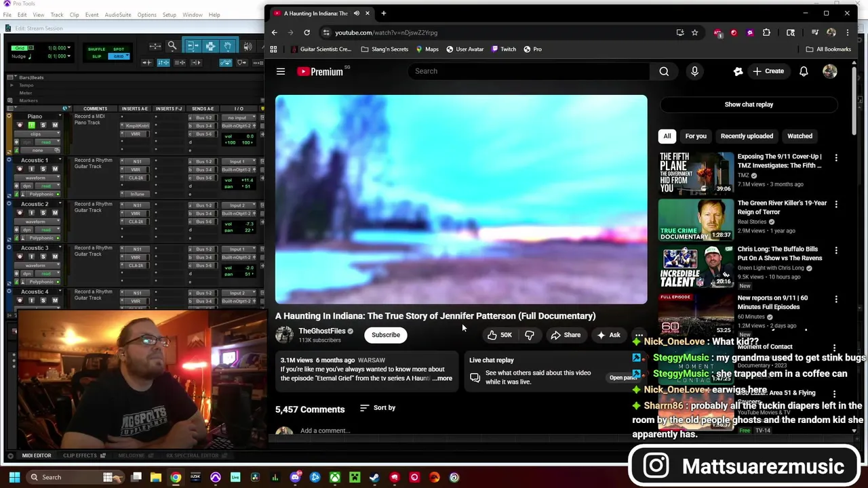Viewport: 868px width, 488px height.
Task: Open Discord from the taskbar
Action: [295, 477]
